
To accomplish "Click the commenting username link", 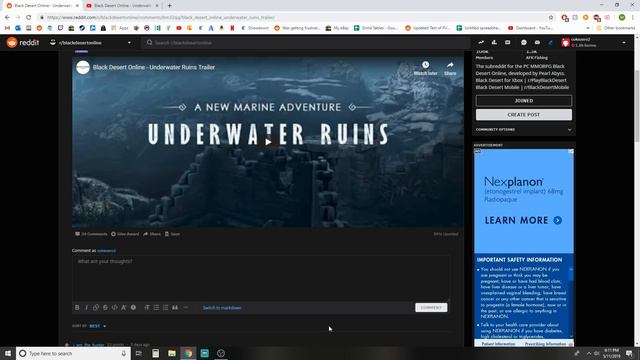I will point(107,251).
